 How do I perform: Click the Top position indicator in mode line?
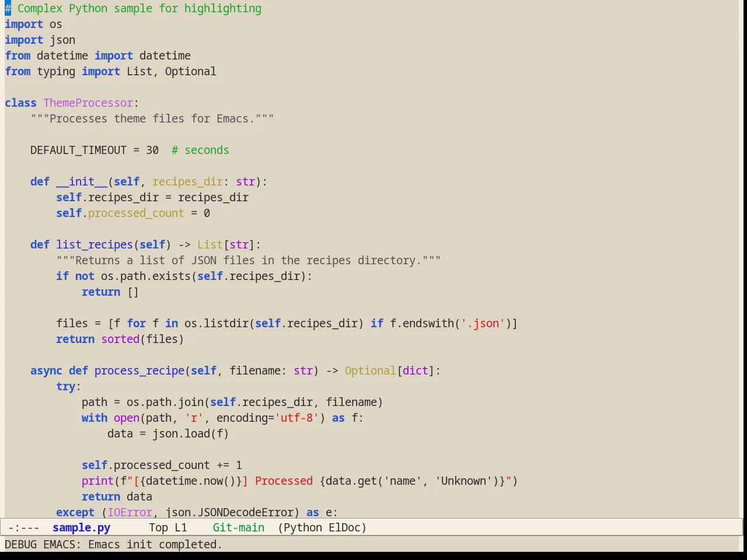click(158, 528)
